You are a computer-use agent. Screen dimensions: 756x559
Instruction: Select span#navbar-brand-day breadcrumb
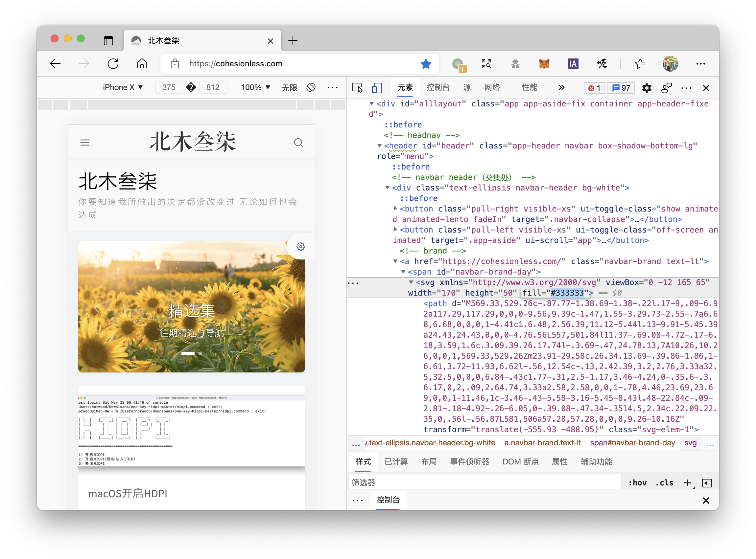click(632, 443)
